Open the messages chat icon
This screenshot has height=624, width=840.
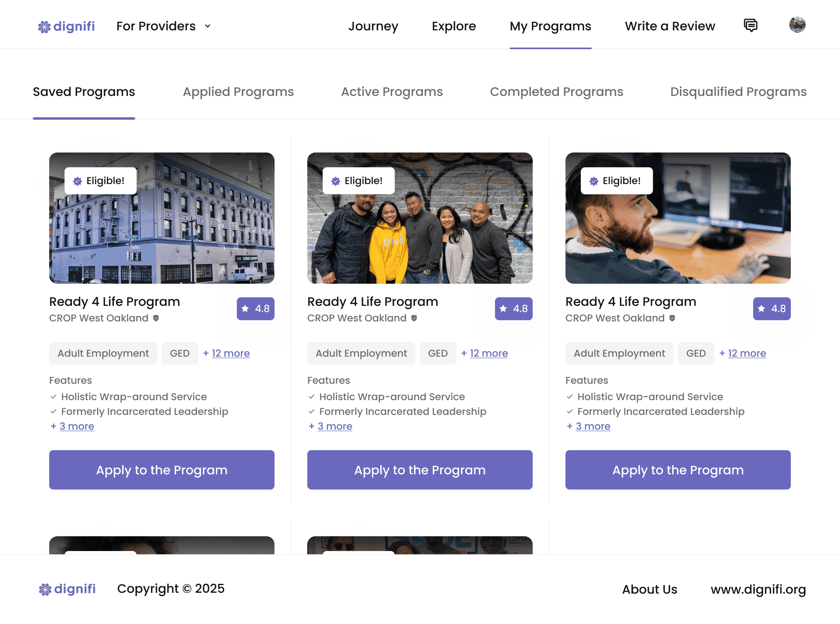tap(750, 25)
